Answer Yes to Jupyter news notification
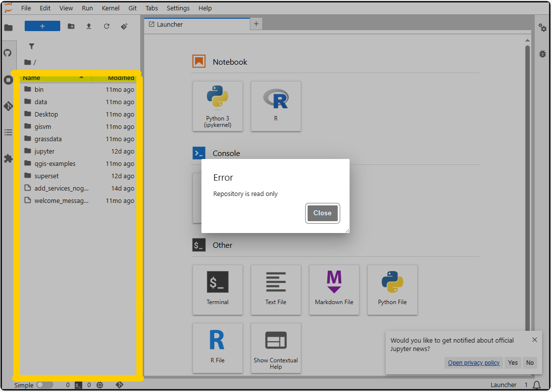552x392 pixels. pos(513,363)
